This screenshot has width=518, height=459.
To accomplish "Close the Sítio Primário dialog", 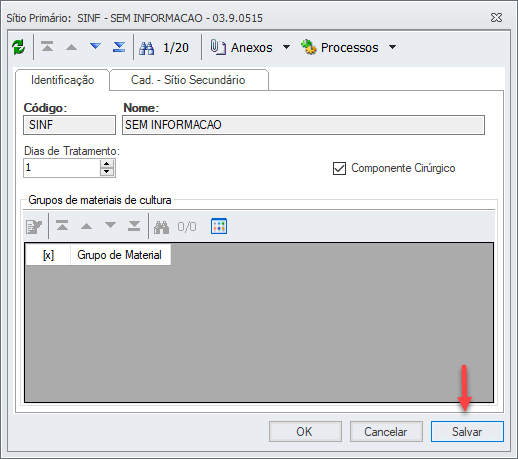I will 496,18.
